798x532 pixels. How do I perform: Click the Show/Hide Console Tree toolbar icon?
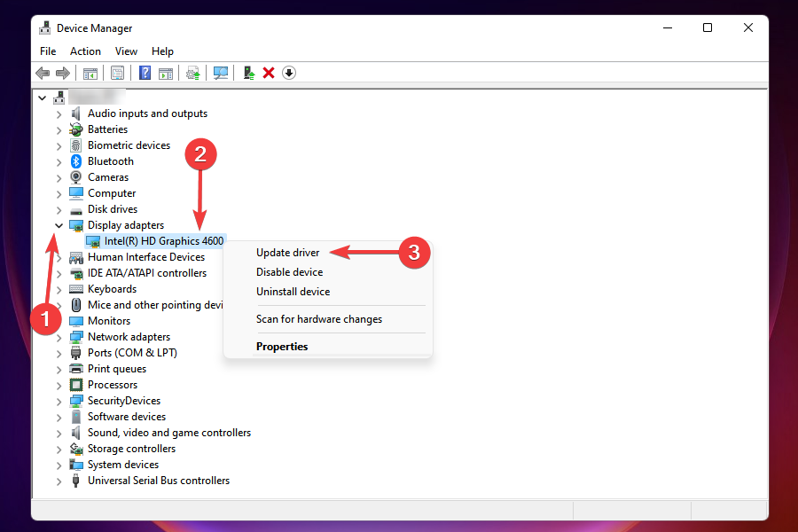pos(90,73)
